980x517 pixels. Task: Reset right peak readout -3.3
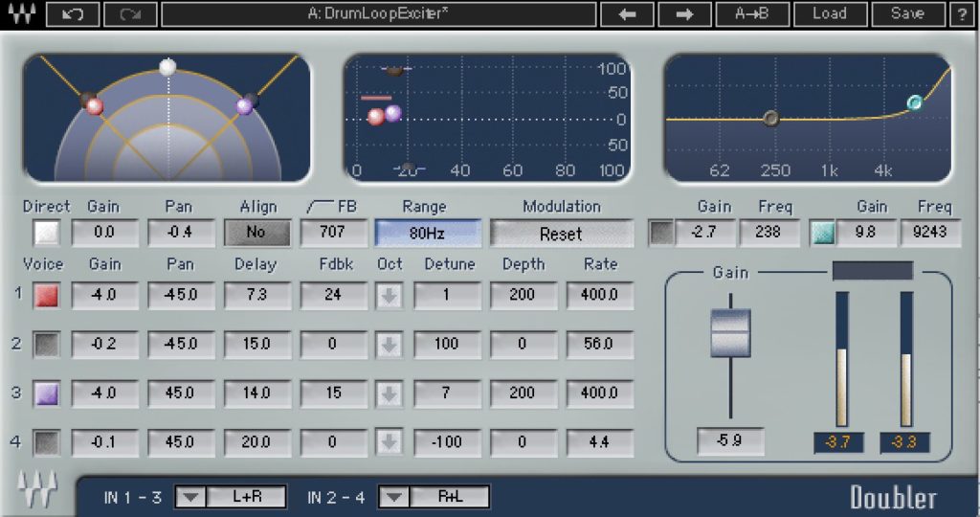(904, 442)
